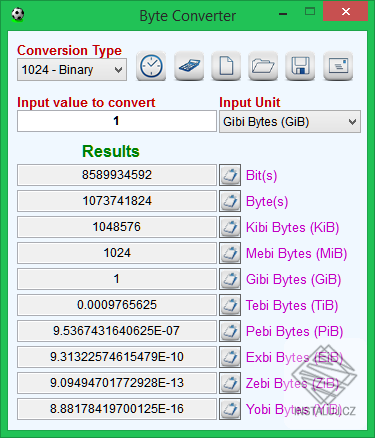The image size is (375, 438).
Task: Select the EiB result 9.31322574615479E-10
Action: point(117,357)
